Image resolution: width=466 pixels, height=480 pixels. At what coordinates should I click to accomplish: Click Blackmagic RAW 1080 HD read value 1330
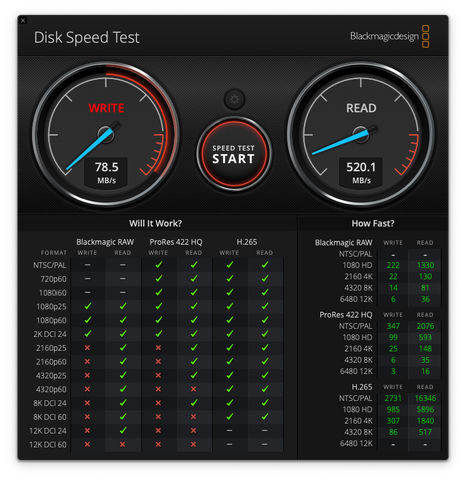[x=425, y=265]
